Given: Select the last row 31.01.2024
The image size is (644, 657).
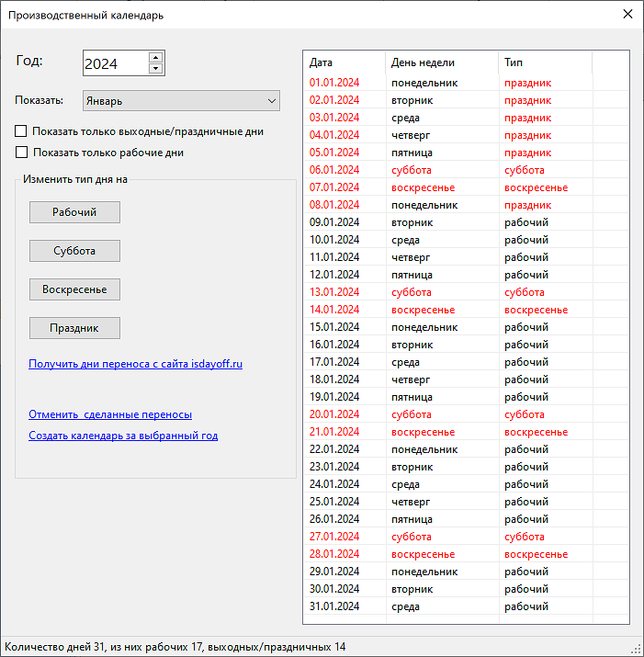Looking at the screenshot, I should (466, 606).
